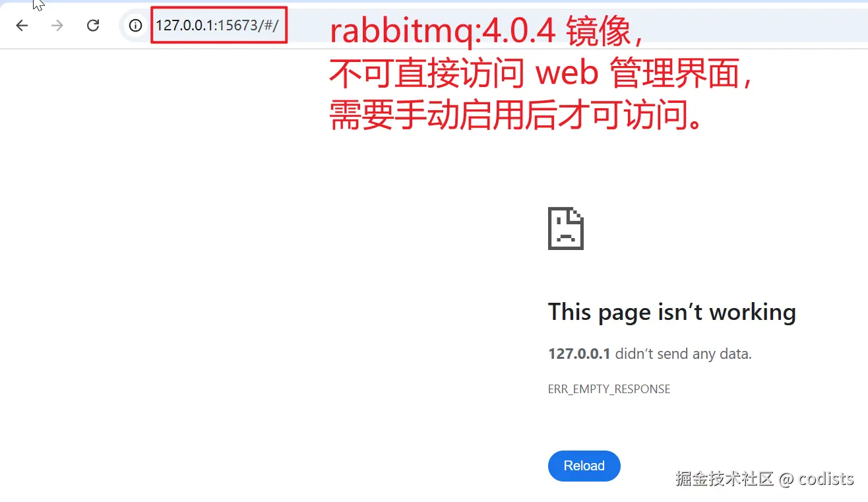Click the "掘金技术社区" watermark text
868x502 pixels.
coord(724,479)
